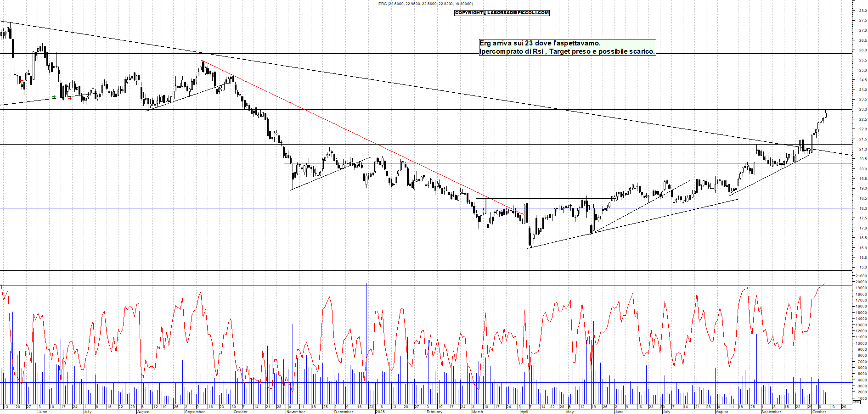Click the 2025 year label on timeline

380,412
